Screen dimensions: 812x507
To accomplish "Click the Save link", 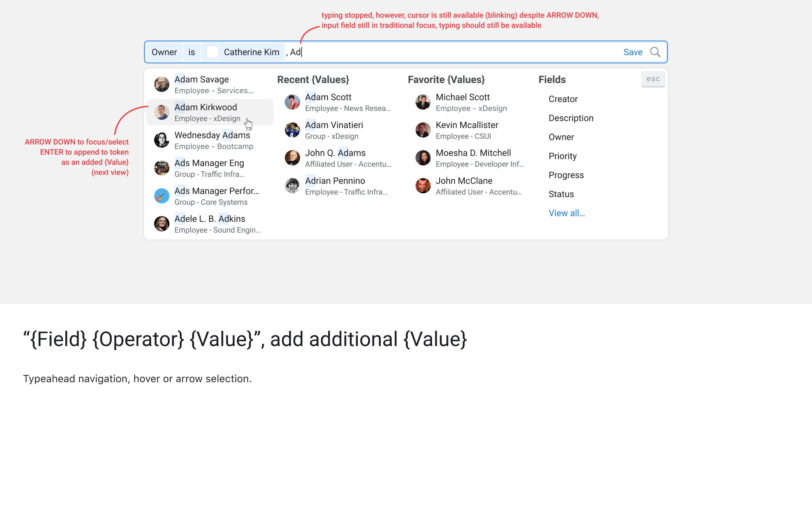I will pyautogui.click(x=632, y=52).
